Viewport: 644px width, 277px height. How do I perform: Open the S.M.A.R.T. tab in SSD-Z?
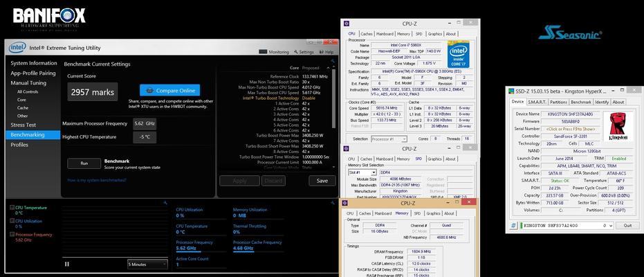(x=537, y=102)
